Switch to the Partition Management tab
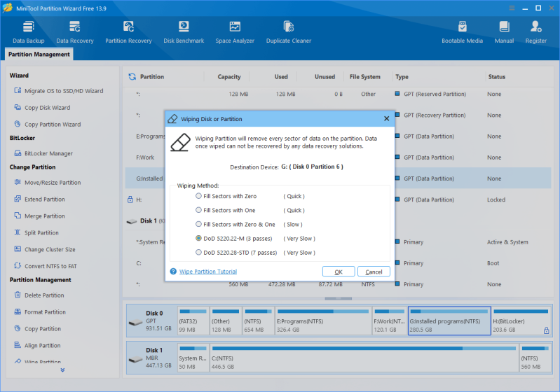The height and width of the screenshot is (392, 560). [x=39, y=54]
